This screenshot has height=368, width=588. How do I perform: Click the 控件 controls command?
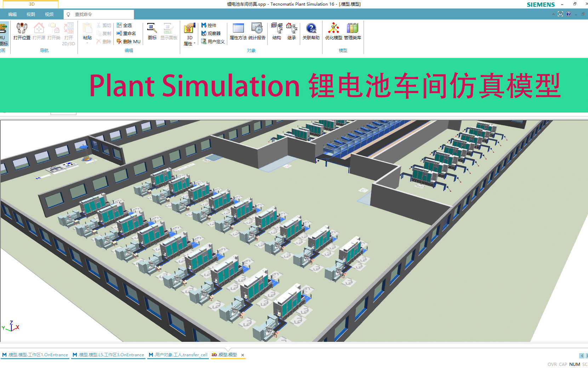(x=209, y=25)
